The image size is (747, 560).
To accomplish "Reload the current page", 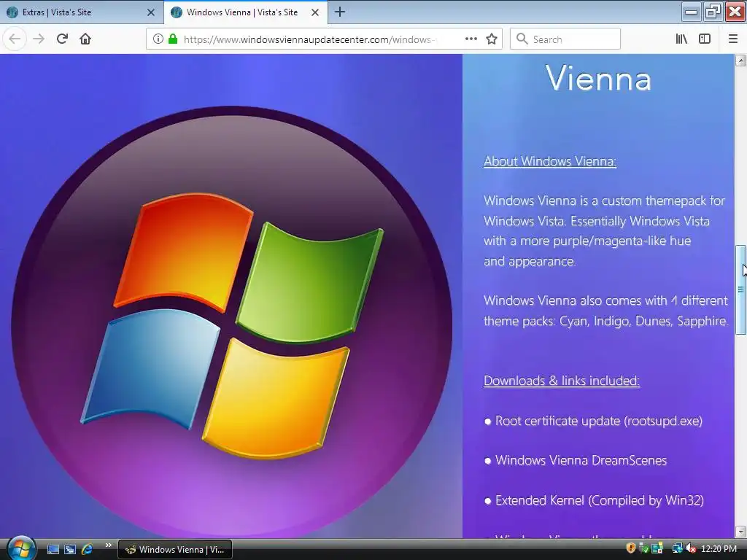I will (62, 39).
